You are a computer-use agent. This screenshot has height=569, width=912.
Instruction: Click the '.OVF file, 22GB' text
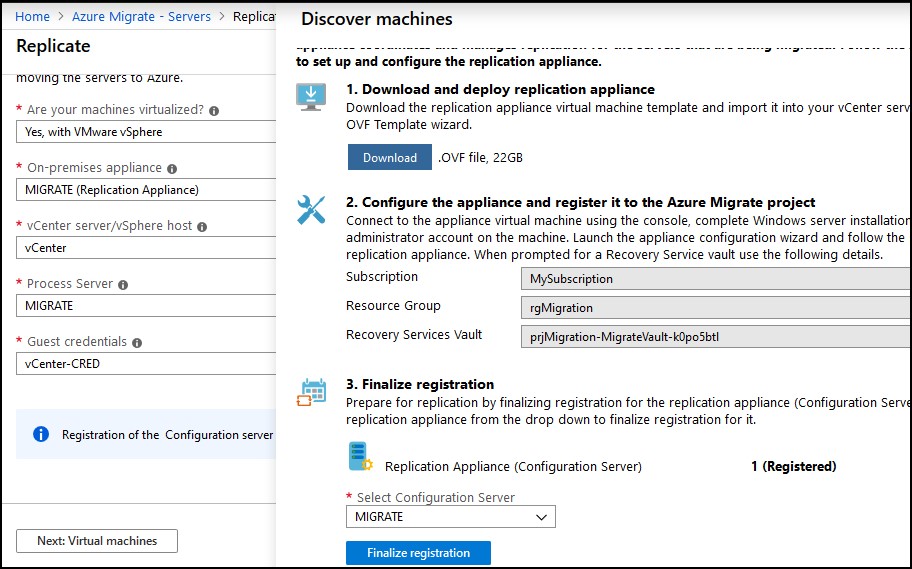coord(480,158)
